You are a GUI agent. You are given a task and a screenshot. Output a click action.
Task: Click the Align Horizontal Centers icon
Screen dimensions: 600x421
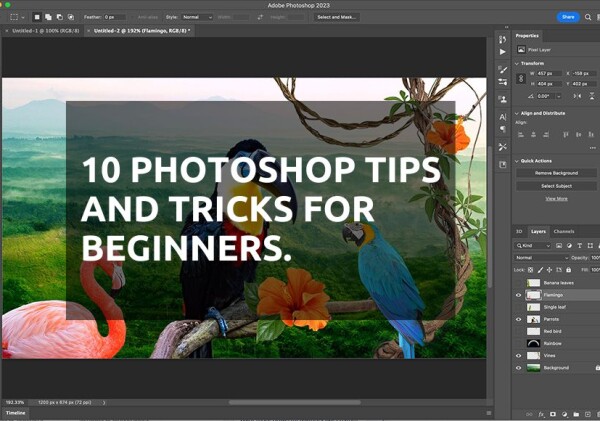(533, 134)
